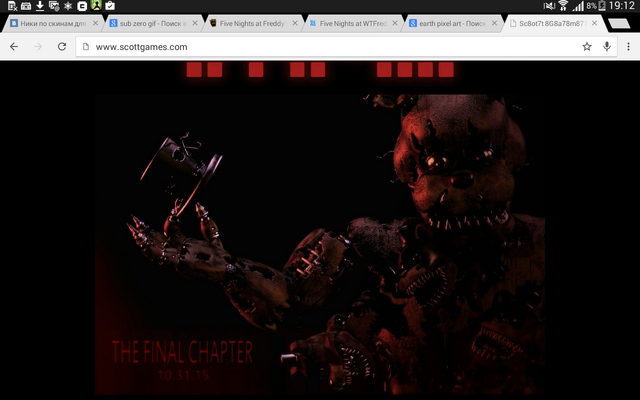Click the greyed forward arrow

(x=38, y=47)
